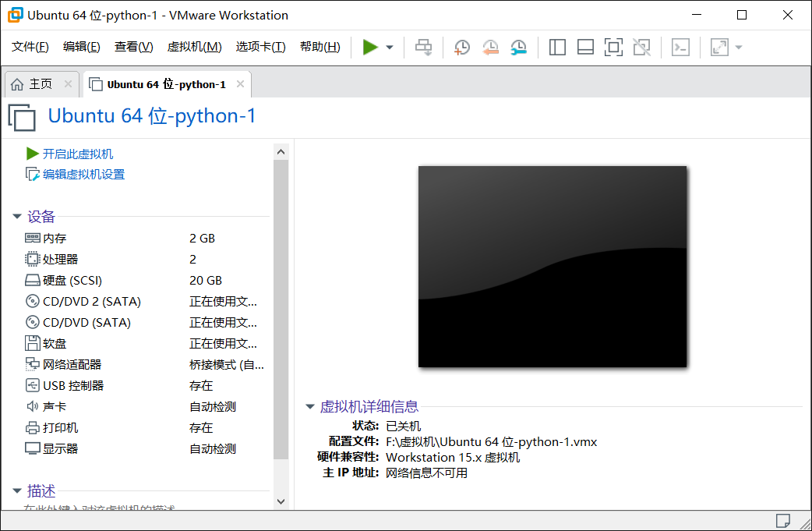Screen dimensions: 812x531
Task: Enter full screen mode icon
Action: pos(613,47)
